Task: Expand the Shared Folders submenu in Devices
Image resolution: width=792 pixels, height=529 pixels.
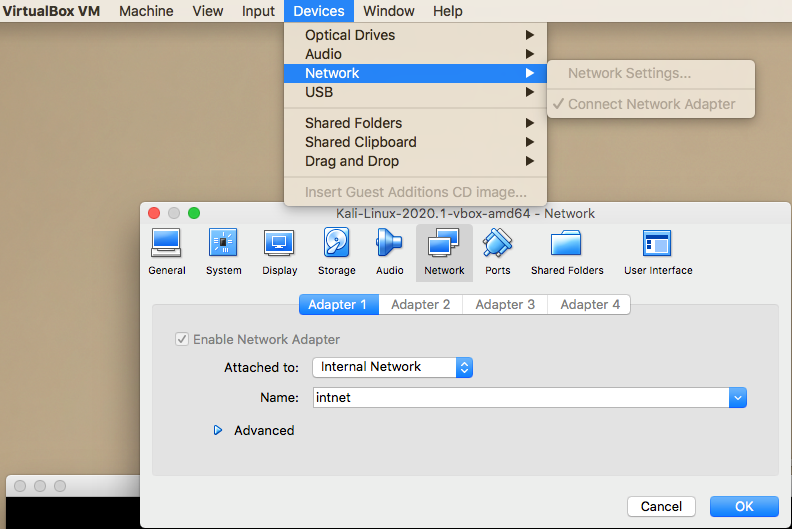Action: [x=415, y=123]
